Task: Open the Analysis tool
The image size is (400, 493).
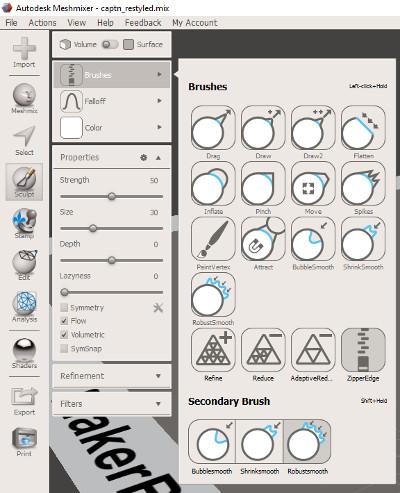Action: (24, 307)
